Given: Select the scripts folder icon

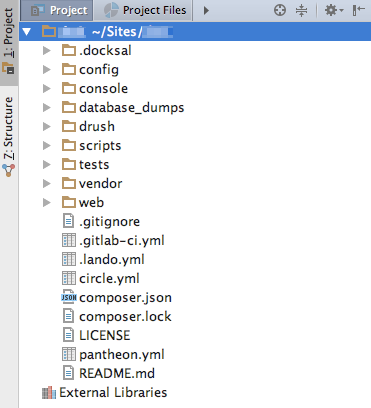Looking at the screenshot, I should [69, 145].
